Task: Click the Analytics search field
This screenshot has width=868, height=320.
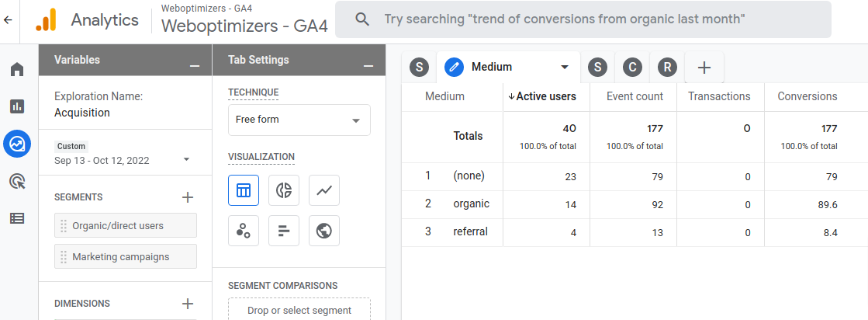Action: (x=583, y=19)
